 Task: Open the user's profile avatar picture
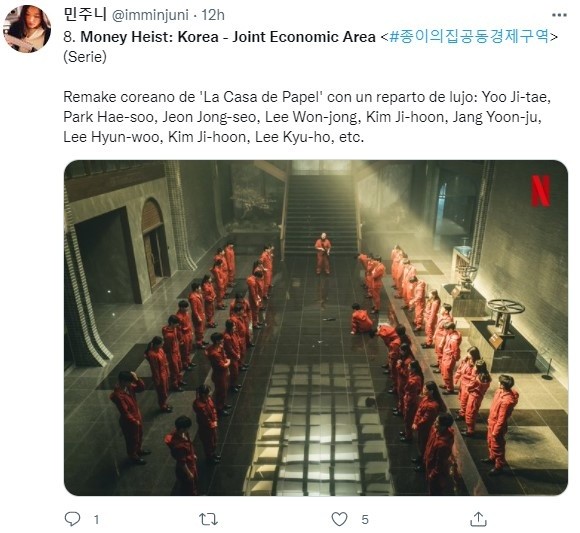(27, 29)
